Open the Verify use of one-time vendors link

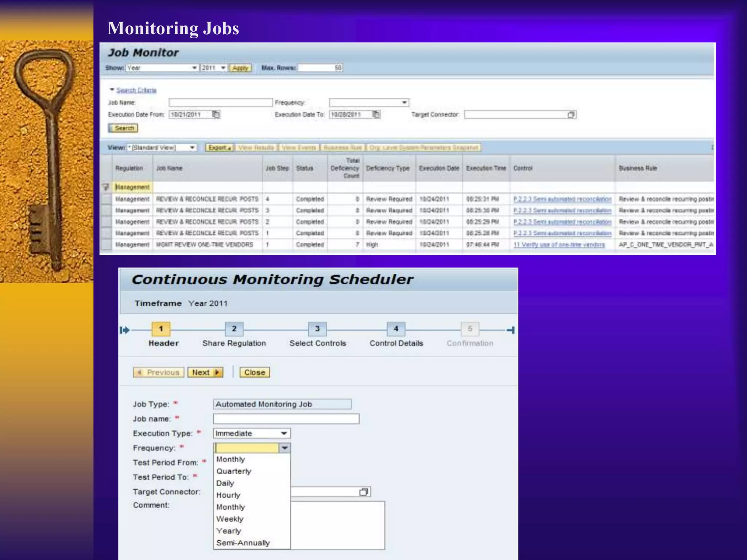[559, 245]
